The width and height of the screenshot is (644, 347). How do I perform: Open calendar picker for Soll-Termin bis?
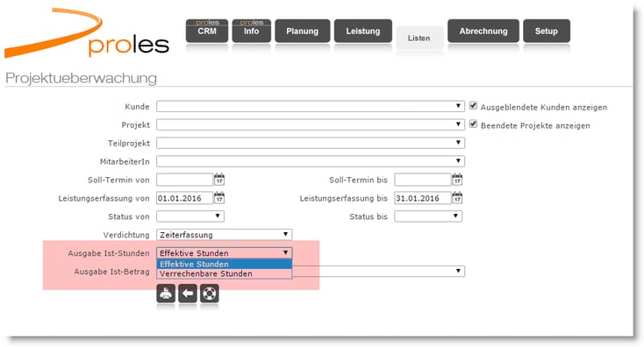point(457,180)
